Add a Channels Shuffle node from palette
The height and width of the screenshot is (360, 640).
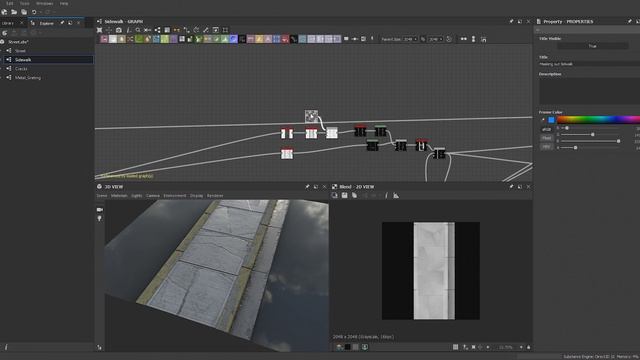(x=130, y=39)
